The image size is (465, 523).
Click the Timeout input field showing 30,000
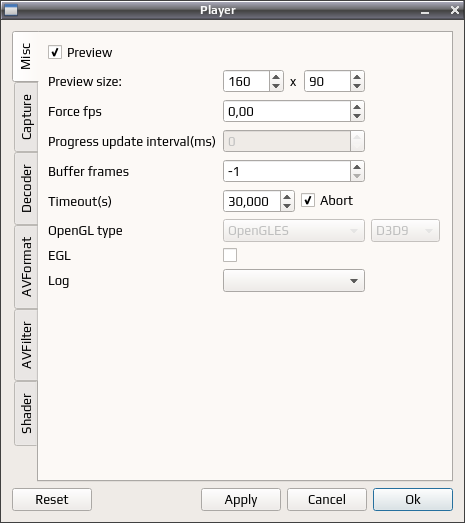[x=252, y=201]
